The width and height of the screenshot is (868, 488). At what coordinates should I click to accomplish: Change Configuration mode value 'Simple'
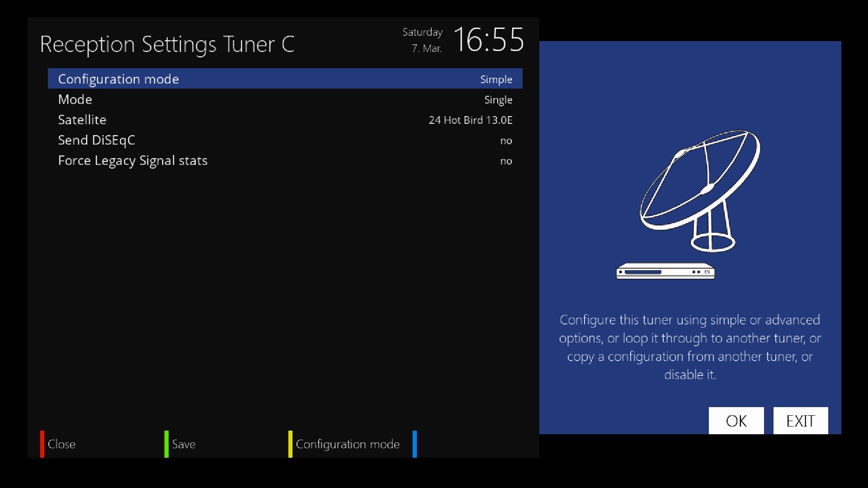[496, 80]
